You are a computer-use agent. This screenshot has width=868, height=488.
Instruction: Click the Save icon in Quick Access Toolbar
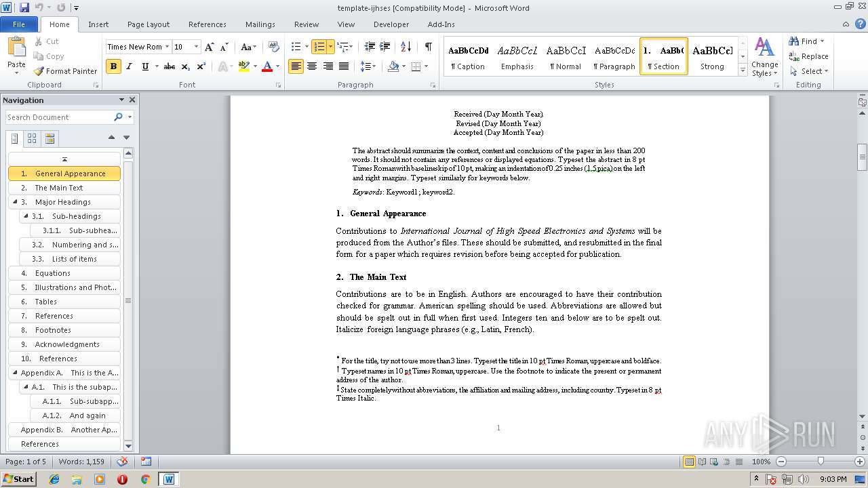tap(24, 7)
